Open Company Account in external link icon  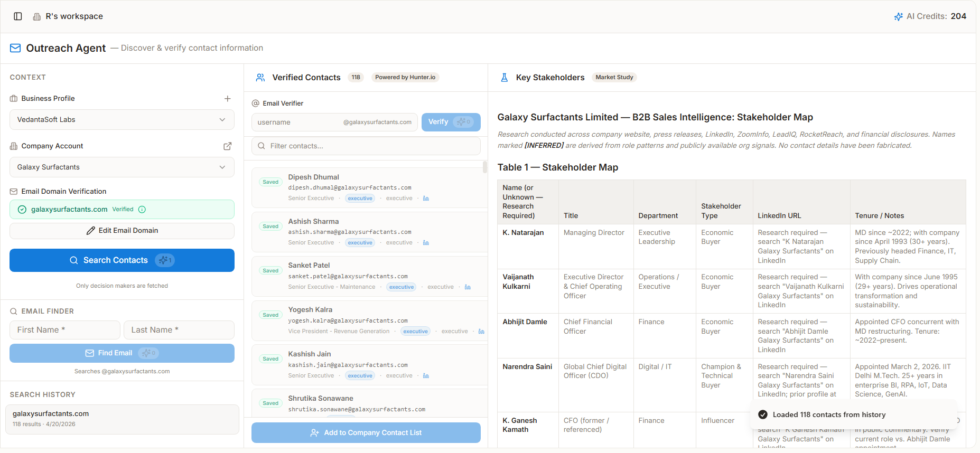click(228, 146)
